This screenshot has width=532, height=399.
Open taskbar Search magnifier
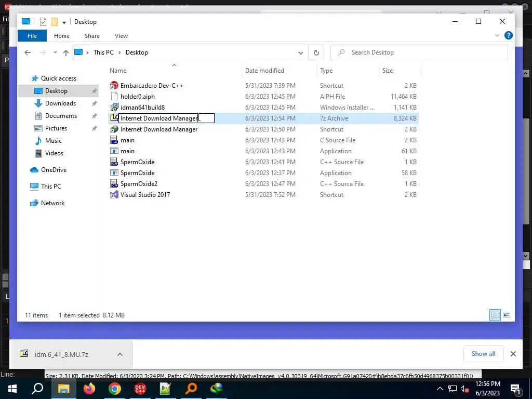click(x=37, y=389)
